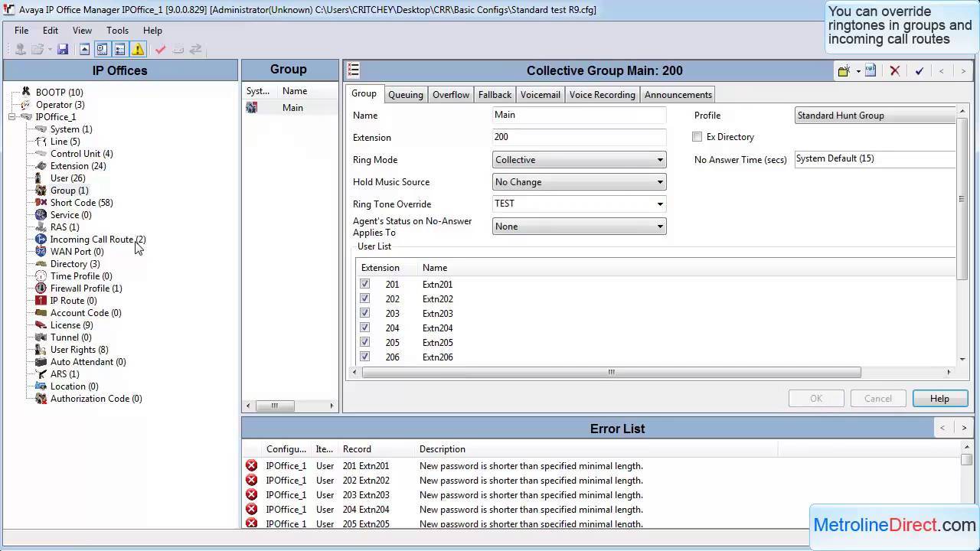
Task: Click the red checkmark validate configuration icon
Action: pyautogui.click(x=160, y=49)
